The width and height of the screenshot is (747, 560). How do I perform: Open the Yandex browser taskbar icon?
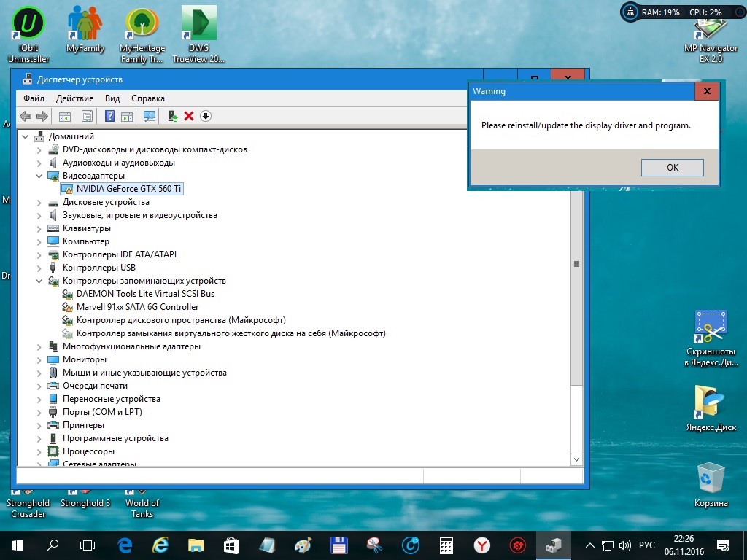(x=482, y=545)
